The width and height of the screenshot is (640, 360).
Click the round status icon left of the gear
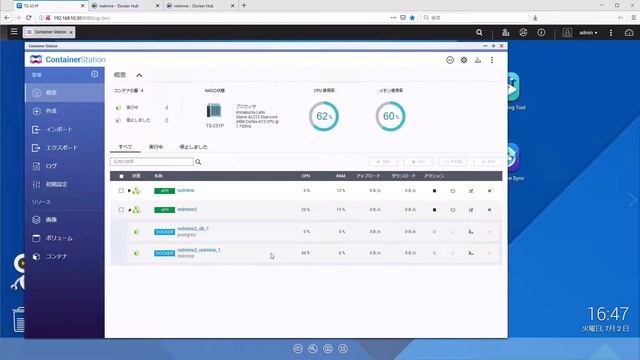pyautogui.click(x=450, y=60)
